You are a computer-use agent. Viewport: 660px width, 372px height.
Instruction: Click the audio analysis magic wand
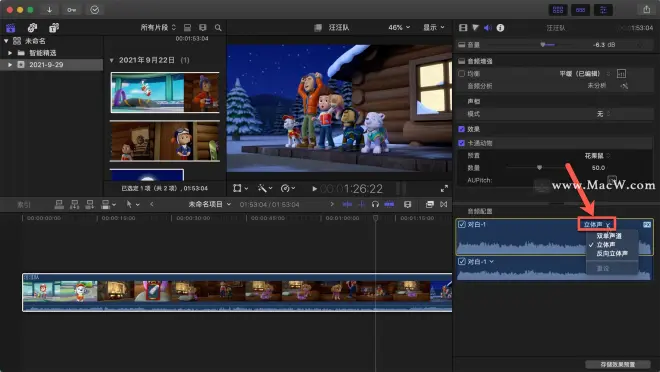point(624,86)
